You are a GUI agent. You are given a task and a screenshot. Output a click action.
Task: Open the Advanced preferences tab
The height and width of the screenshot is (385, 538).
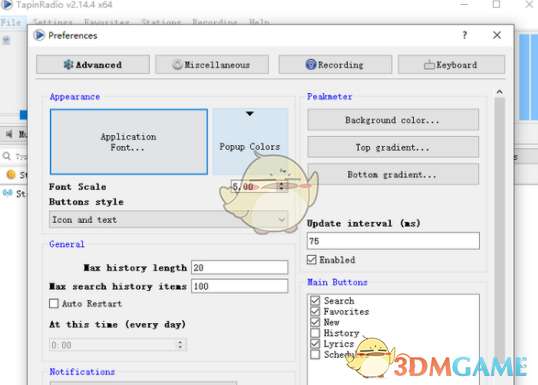coord(93,65)
